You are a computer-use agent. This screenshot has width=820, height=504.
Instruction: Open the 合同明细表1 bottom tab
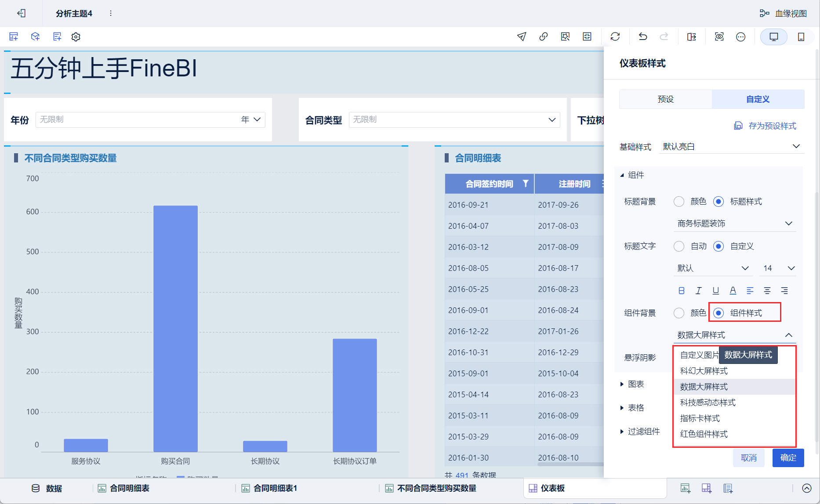click(x=270, y=488)
